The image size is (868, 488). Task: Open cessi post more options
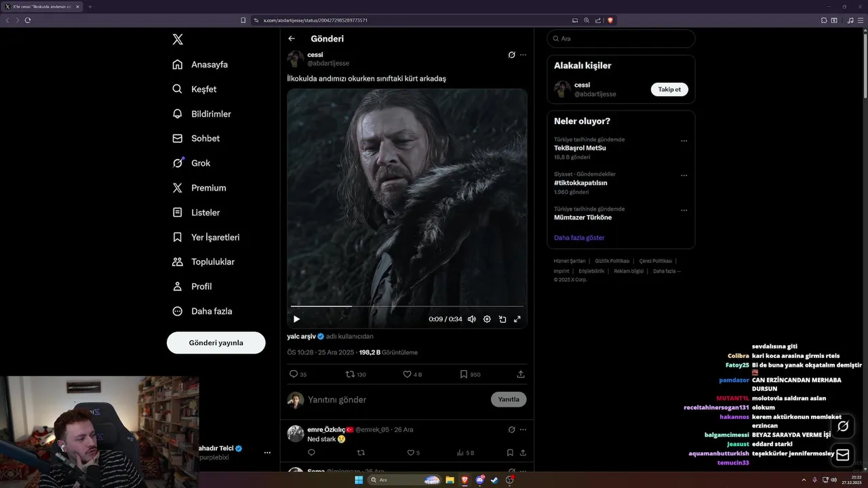click(x=523, y=55)
